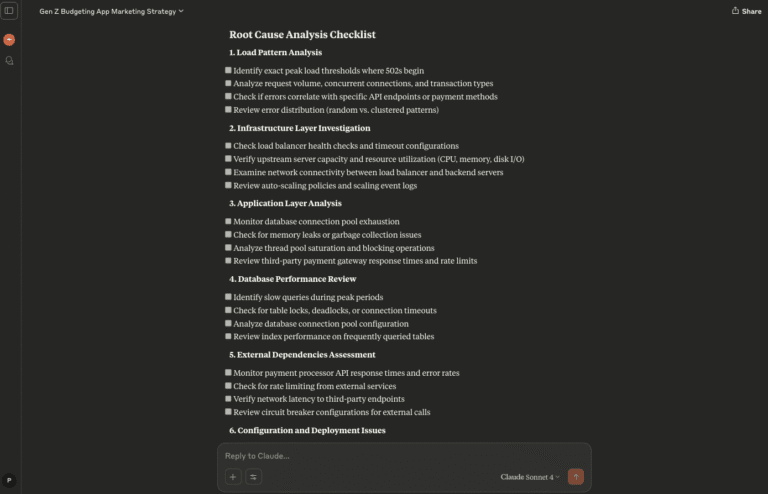
Task: Open the search and tools settings icon
Action: click(x=253, y=477)
